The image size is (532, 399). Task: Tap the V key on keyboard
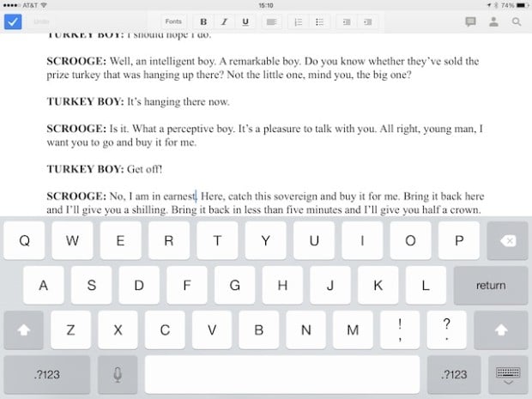tap(212, 329)
